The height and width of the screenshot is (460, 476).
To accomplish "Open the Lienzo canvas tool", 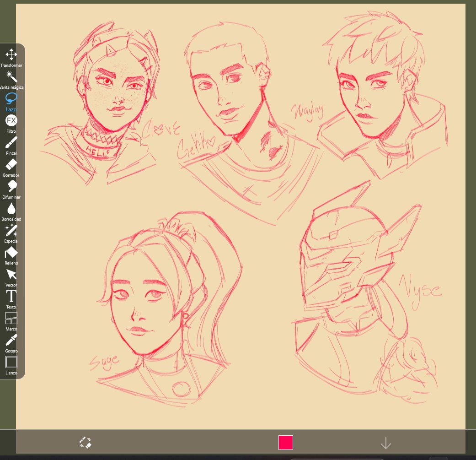I will coord(11,365).
